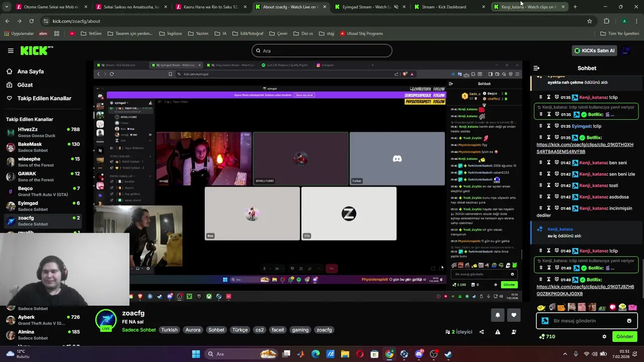This screenshot has height=362, width=644.
Task: Open File Explorer from taskbar
Action: (345, 354)
